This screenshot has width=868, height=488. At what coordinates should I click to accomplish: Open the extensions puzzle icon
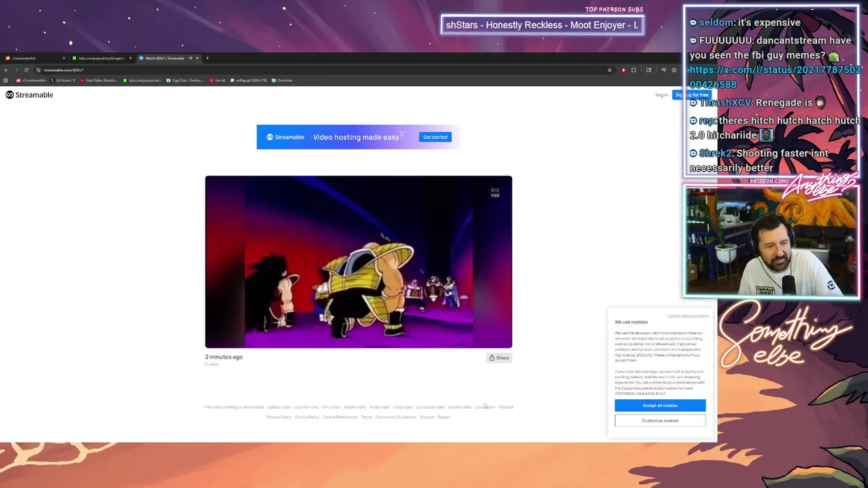click(633, 70)
